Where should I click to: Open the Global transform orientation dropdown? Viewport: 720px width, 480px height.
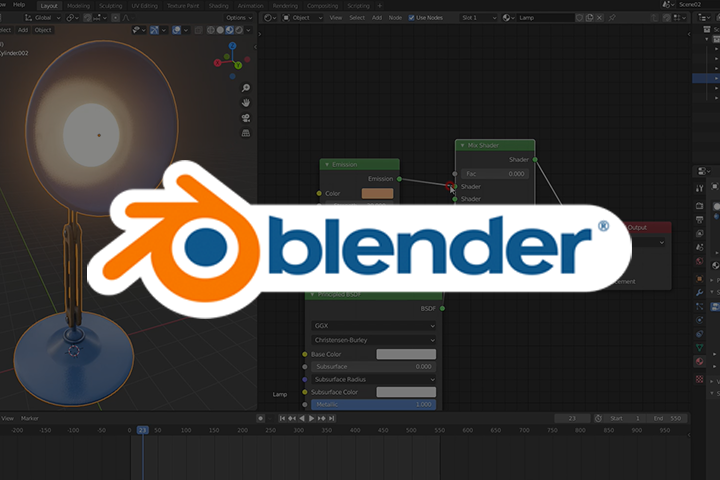click(x=42, y=17)
